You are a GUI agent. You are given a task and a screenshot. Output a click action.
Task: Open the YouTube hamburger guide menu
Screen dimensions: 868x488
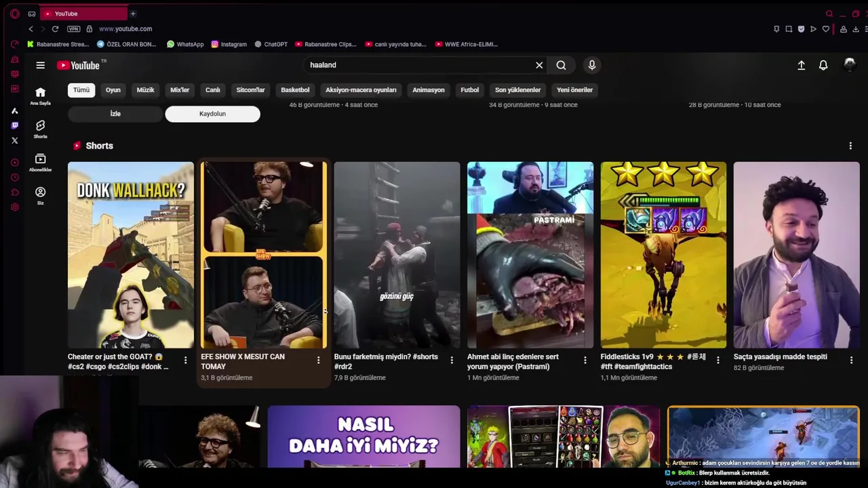pyautogui.click(x=41, y=65)
